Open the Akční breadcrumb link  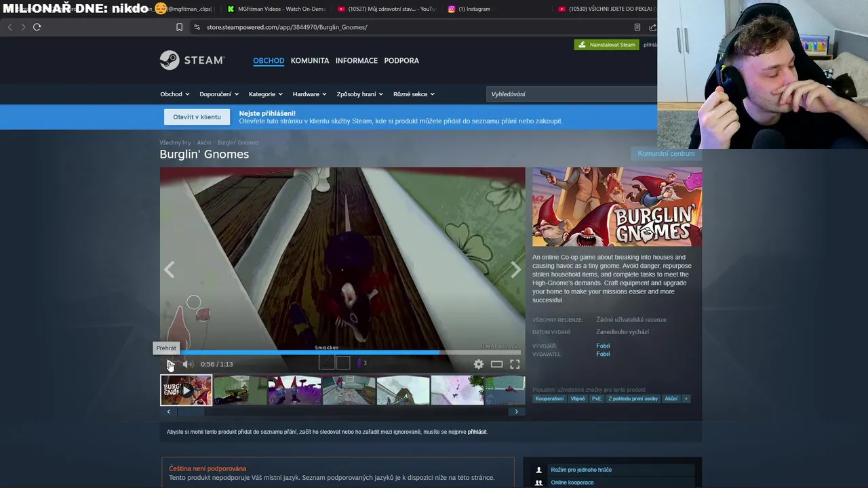coord(204,142)
